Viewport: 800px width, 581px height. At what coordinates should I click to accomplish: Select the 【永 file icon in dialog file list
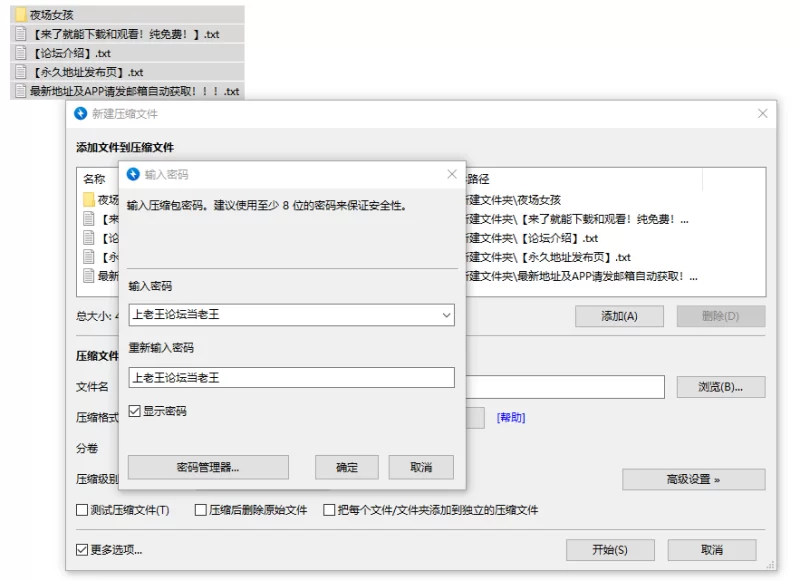click(x=89, y=257)
